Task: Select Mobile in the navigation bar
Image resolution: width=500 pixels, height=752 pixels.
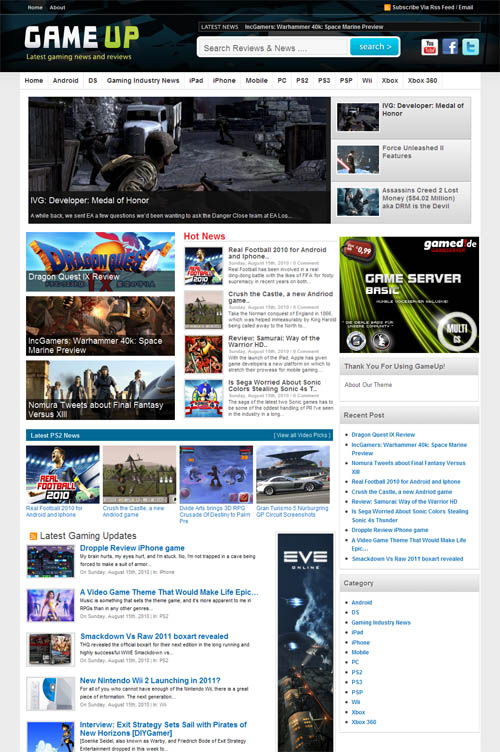Action: (x=256, y=81)
